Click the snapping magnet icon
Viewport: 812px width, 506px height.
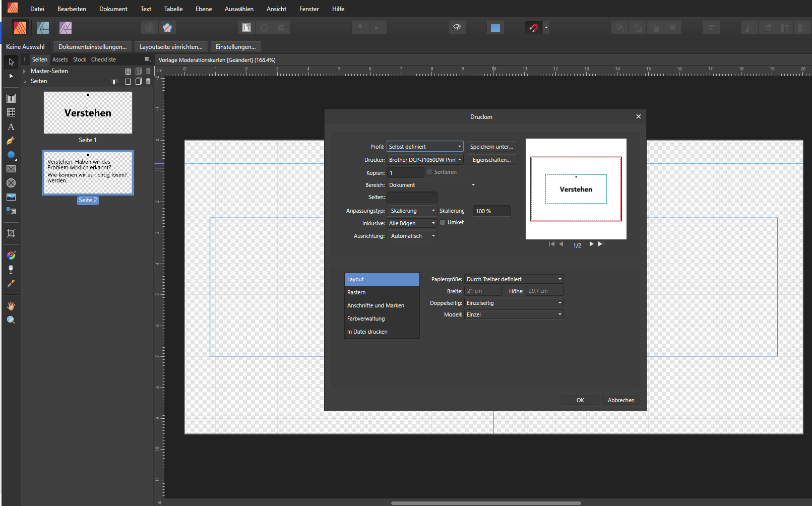(533, 28)
